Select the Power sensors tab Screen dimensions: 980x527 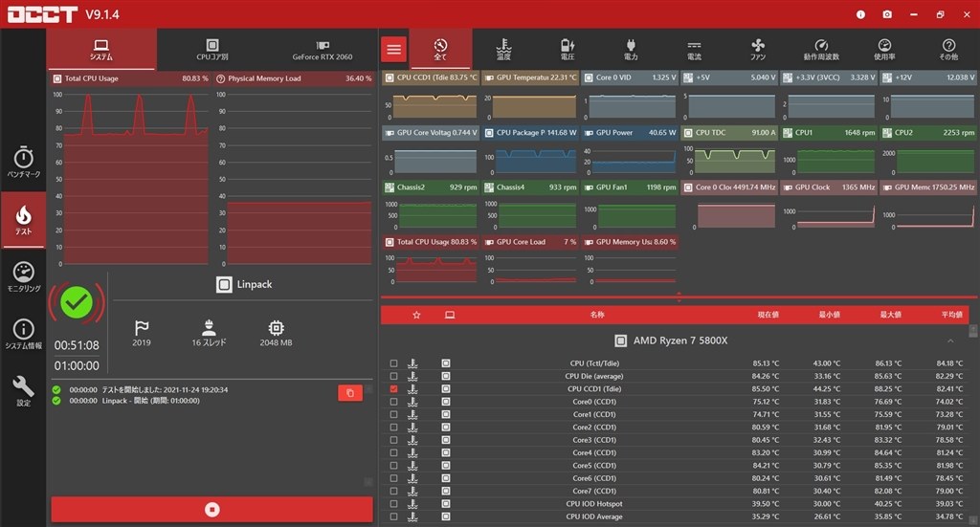click(631, 50)
